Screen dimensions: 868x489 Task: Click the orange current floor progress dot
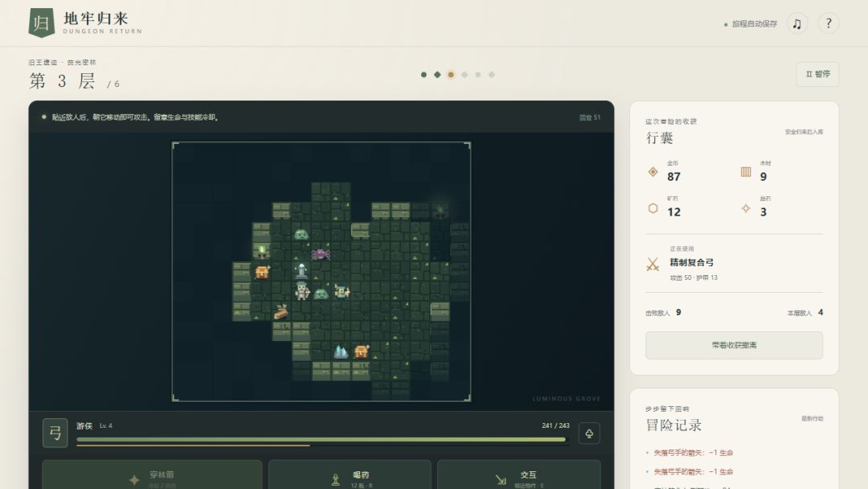tap(451, 75)
